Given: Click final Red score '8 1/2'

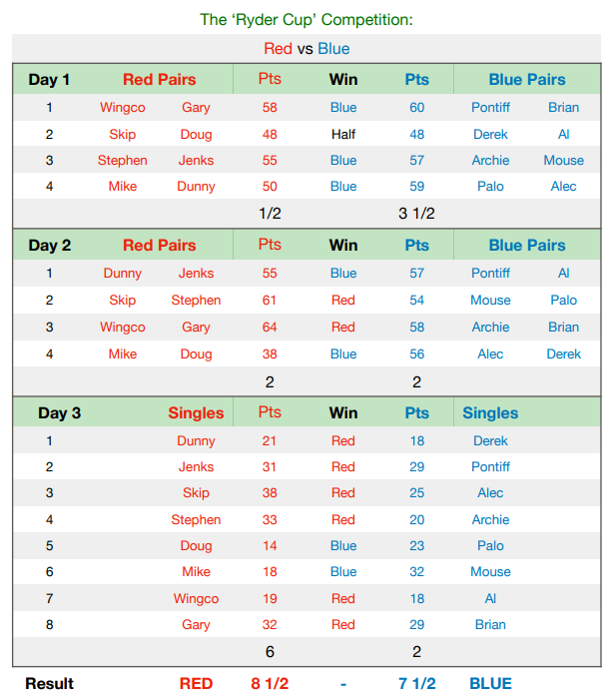Looking at the screenshot, I should (x=270, y=683).
